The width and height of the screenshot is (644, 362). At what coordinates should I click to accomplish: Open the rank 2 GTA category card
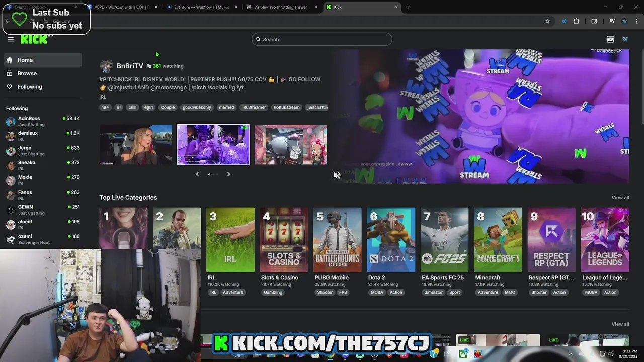[x=177, y=228]
